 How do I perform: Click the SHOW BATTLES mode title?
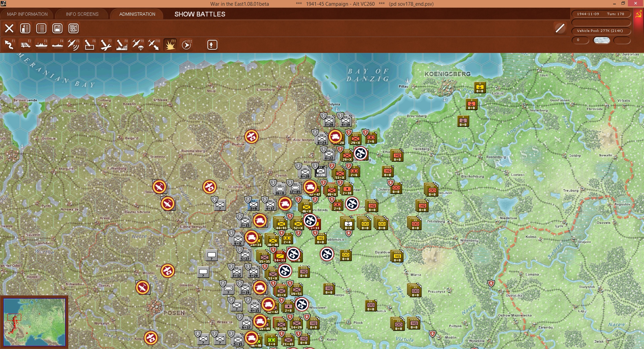[x=200, y=14]
